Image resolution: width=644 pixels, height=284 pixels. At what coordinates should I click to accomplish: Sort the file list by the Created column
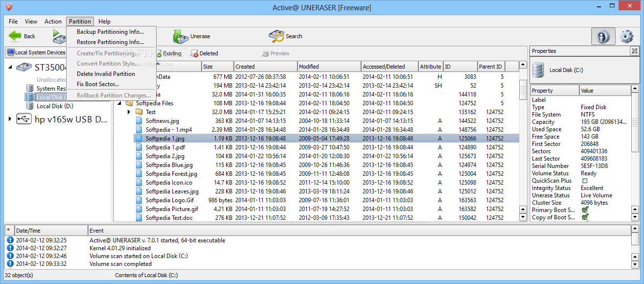[265, 67]
